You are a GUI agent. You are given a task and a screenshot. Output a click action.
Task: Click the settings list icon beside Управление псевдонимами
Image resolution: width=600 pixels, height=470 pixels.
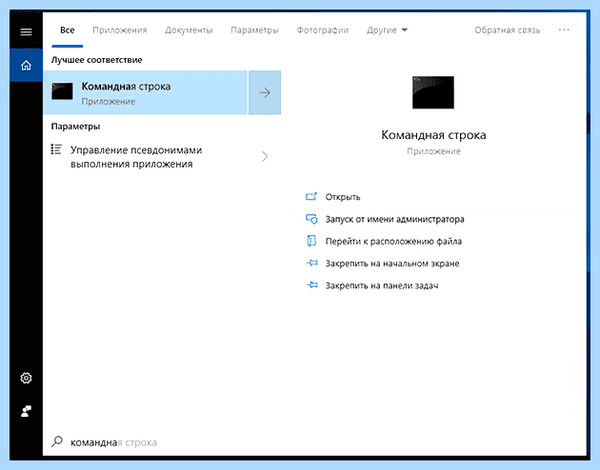pyautogui.click(x=56, y=150)
